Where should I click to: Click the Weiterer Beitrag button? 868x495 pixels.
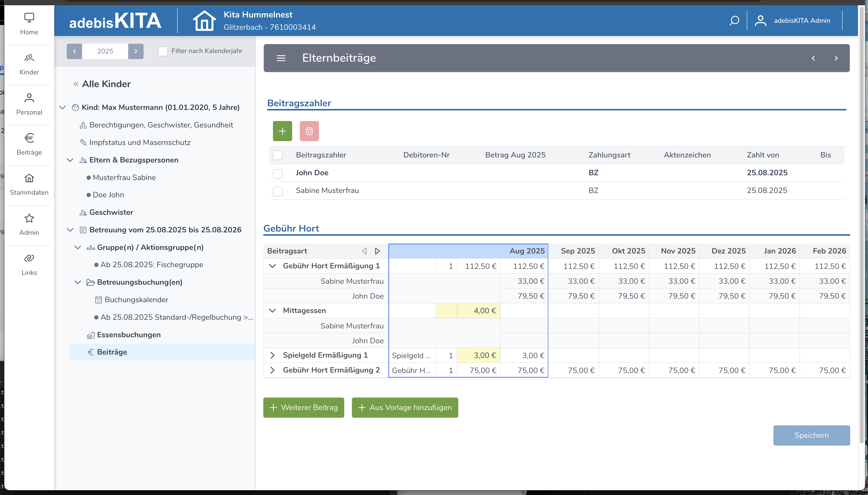(303, 408)
